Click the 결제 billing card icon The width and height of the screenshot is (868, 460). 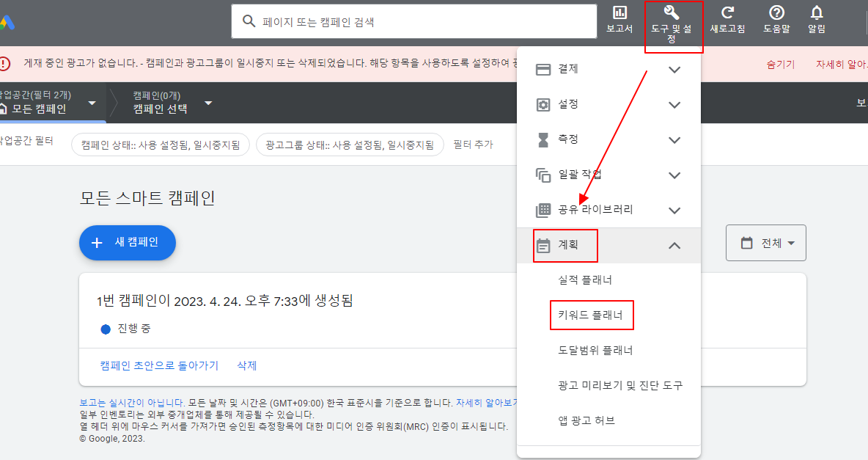coord(543,69)
